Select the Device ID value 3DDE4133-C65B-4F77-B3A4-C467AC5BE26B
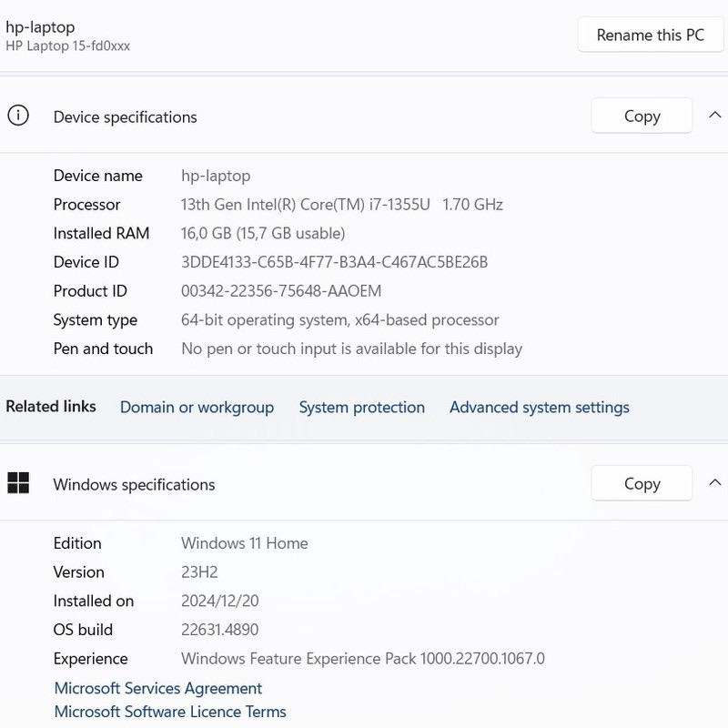This screenshot has width=728, height=728. pyautogui.click(x=334, y=262)
